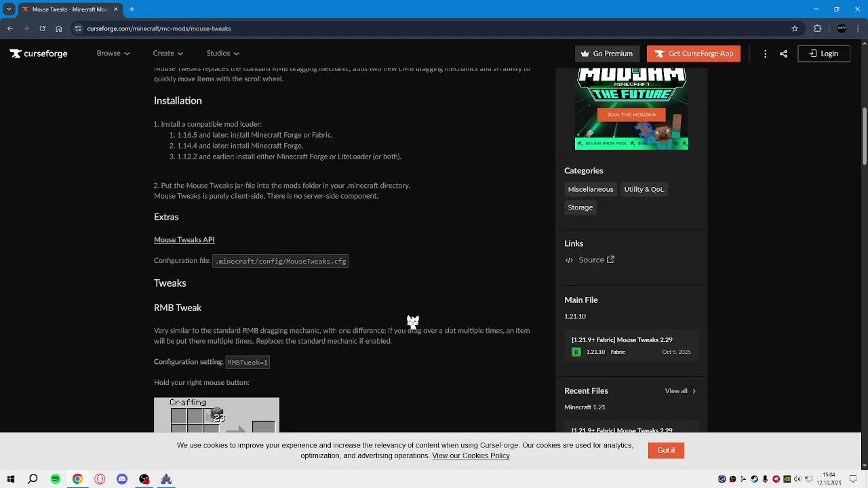The height and width of the screenshot is (488, 868).
Task: Select the Utility & QoL category tag
Action: click(x=644, y=189)
